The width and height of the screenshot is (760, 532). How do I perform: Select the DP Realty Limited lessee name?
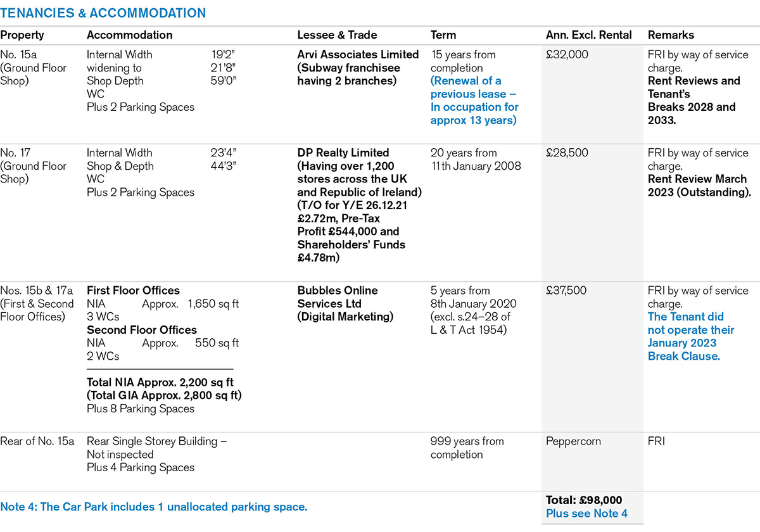(x=343, y=153)
